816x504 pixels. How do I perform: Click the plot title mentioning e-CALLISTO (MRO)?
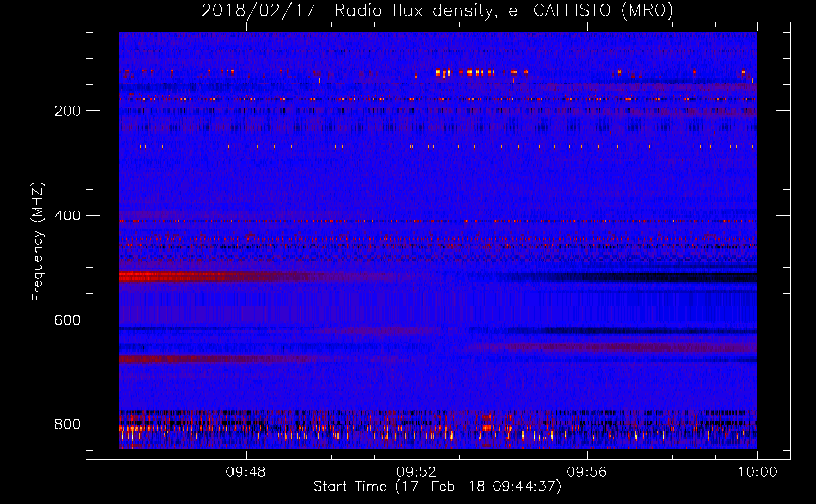[437, 10]
